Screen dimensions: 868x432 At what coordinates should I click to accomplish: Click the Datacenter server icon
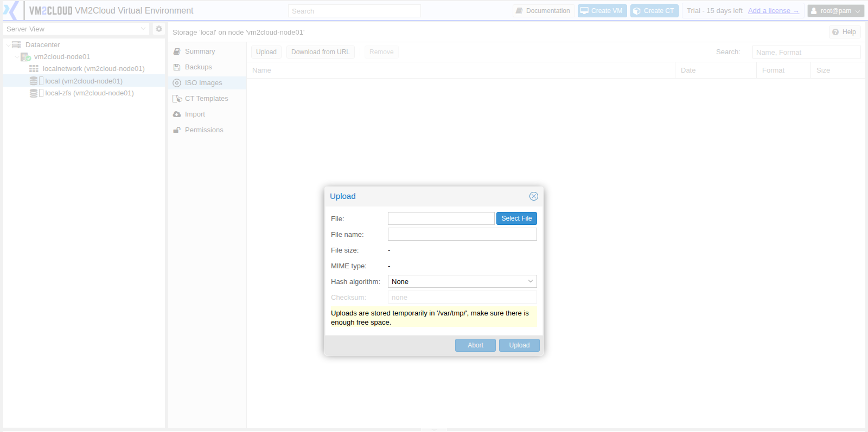[x=16, y=45]
